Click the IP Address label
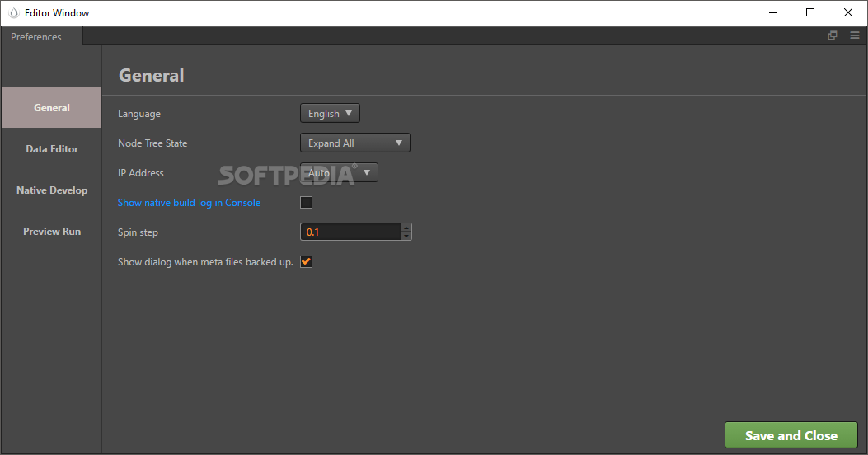Viewport: 868px width, 455px height. pos(141,173)
